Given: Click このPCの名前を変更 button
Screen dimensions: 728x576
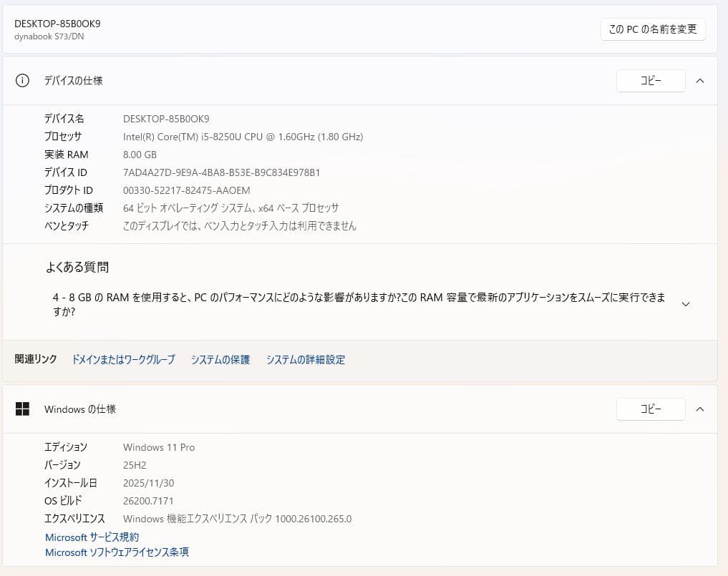Looking at the screenshot, I should point(652,29).
